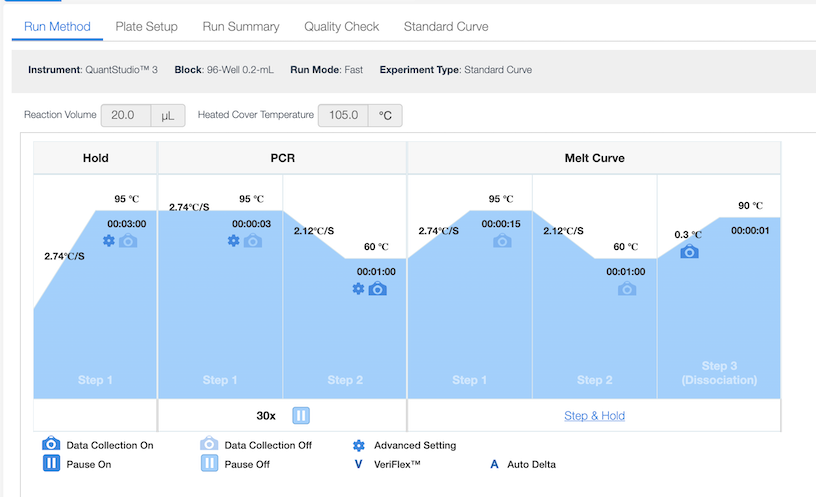Open advanced settings gear in Hold step

(109, 241)
